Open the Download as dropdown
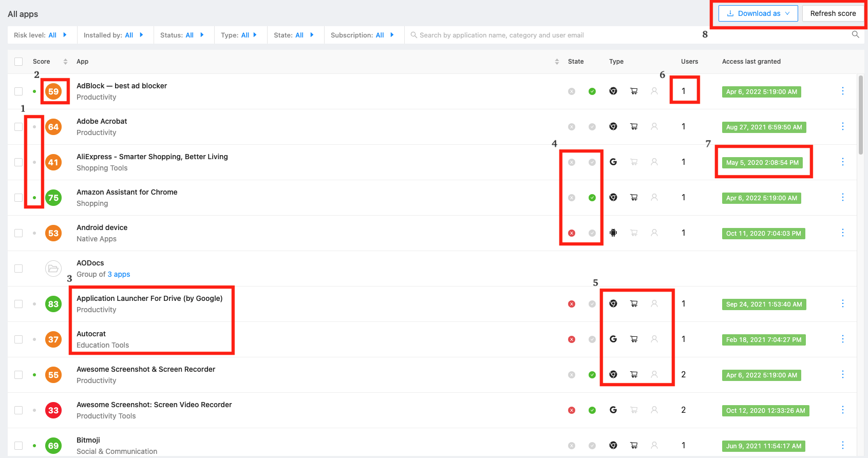 click(758, 13)
